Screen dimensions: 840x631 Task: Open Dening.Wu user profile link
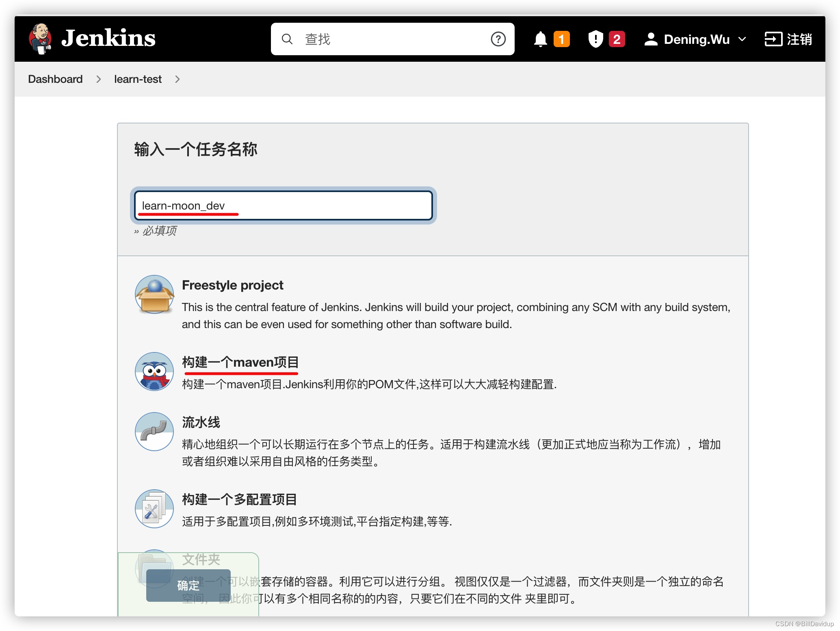[697, 39]
